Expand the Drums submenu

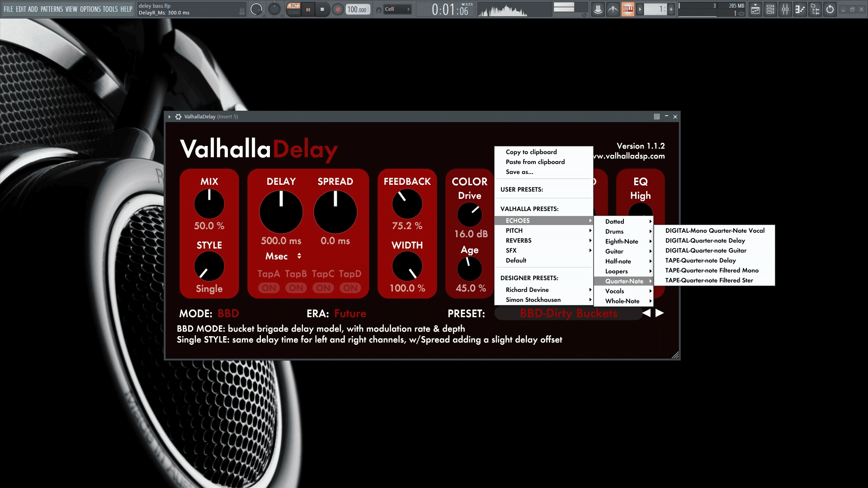click(623, 231)
